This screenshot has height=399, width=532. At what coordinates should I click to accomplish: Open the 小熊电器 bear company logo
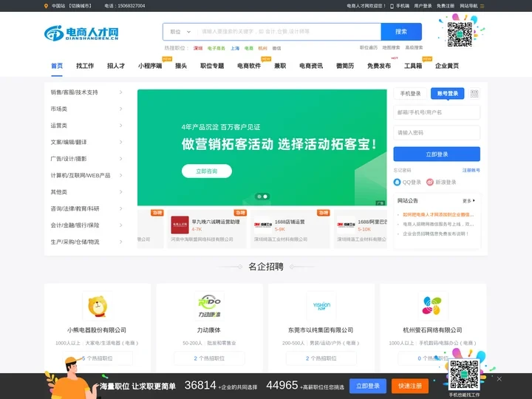(98, 306)
